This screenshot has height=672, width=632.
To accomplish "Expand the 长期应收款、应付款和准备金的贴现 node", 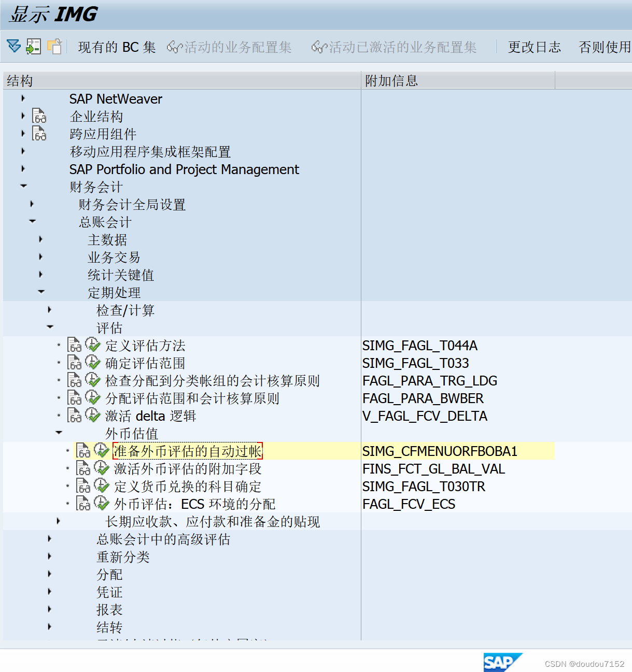I will pyautogui.click(x=58, y=521).
